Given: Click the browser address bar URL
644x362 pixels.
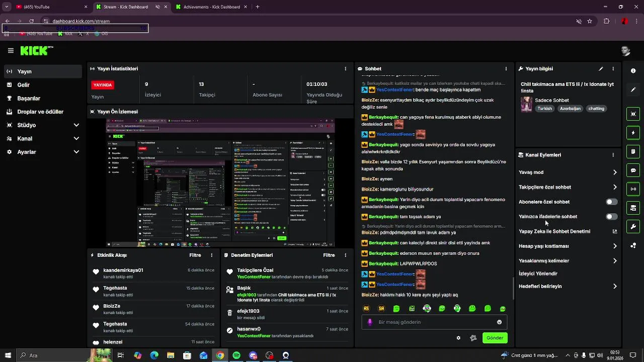Looking at the screenshot, I should (81, 21).
